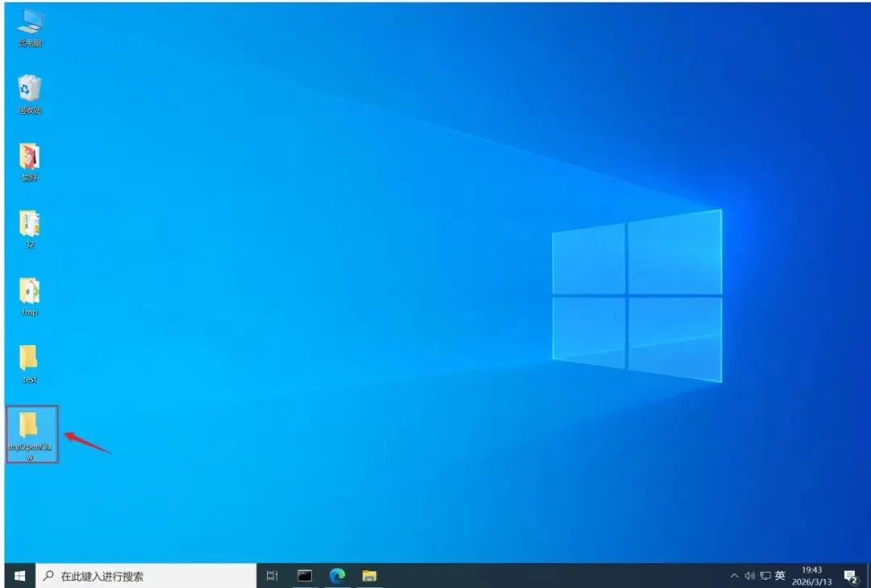Open the Windows Start menu

coord(20,576)
